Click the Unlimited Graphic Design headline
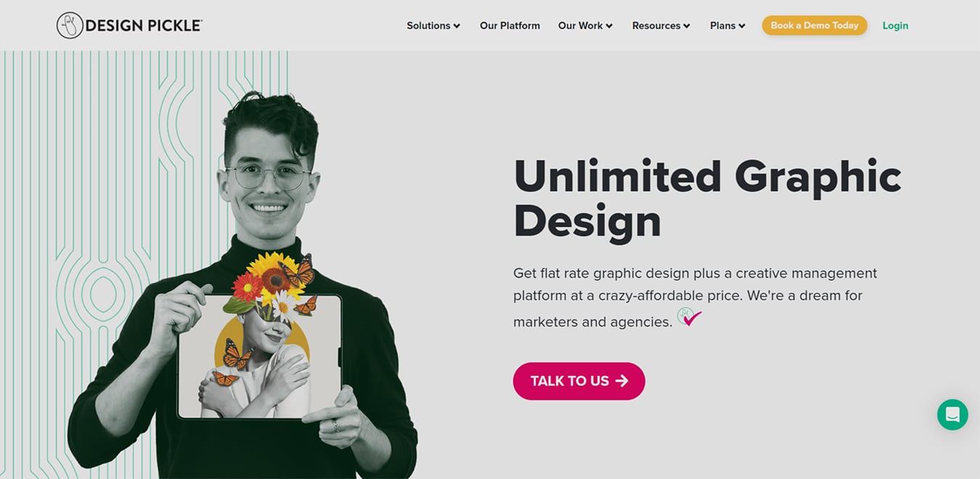980x479 pixels. [707, 197]
